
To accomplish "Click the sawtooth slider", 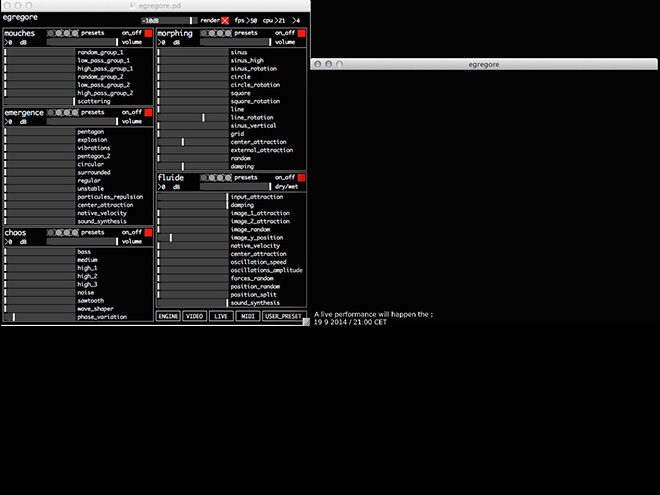I will click(40, 301).
